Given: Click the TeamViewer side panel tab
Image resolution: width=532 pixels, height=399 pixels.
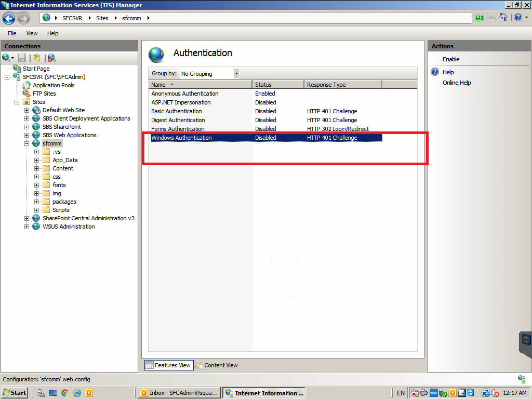Looking at the screenshot, I should pyautogui.click(x=526, y=343).
